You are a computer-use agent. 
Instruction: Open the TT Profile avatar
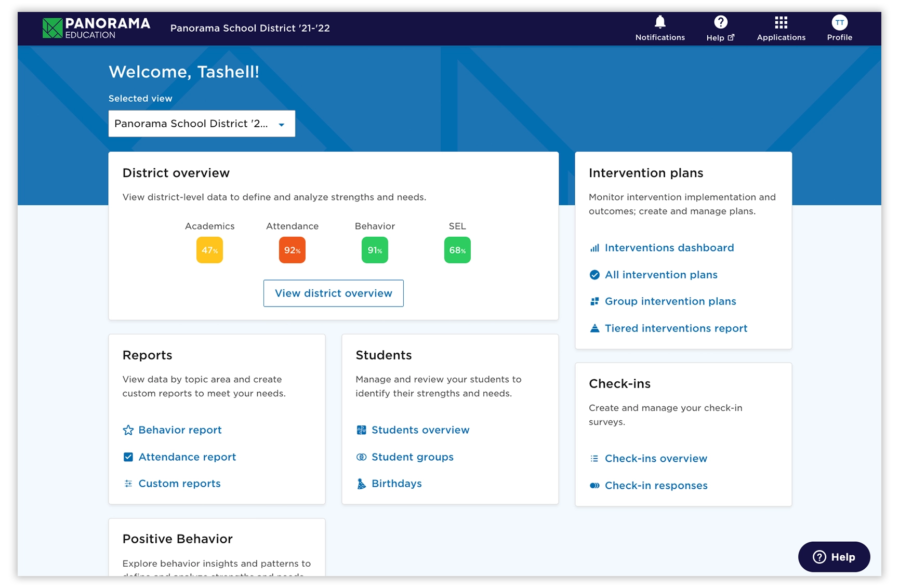pyautogui.click(x=840, y=22)
